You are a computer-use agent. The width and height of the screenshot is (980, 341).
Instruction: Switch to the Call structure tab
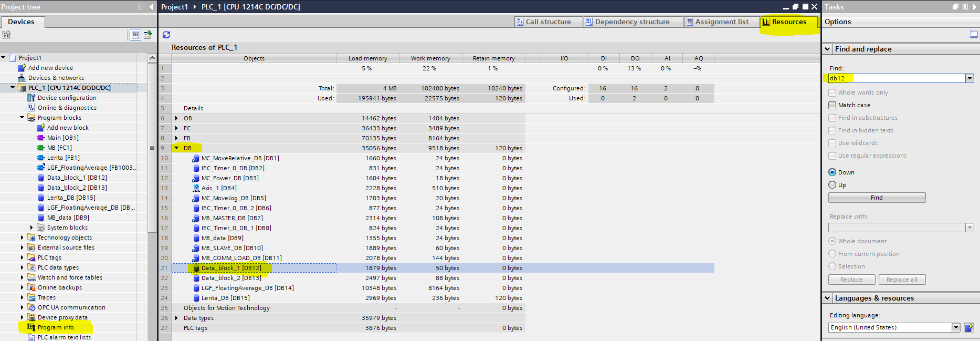click(x=548, y=22)
